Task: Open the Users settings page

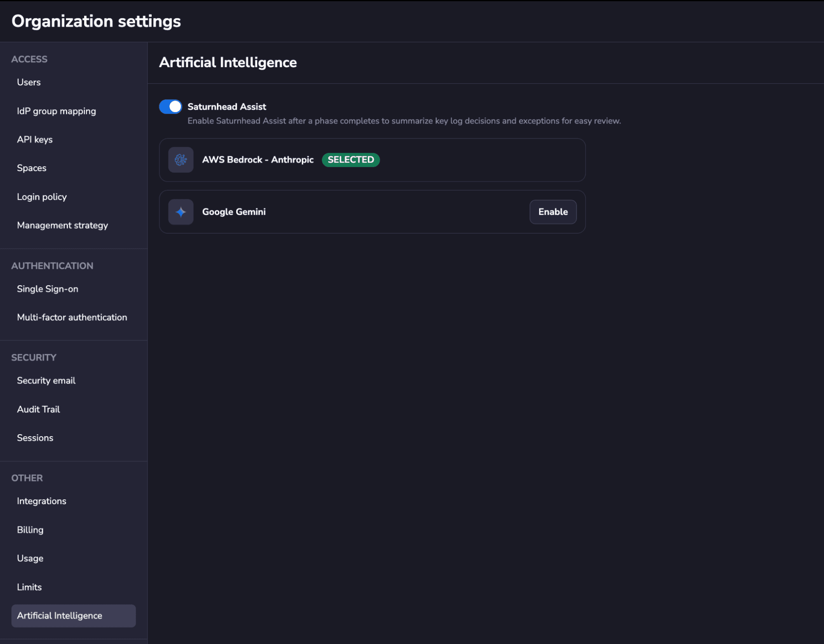Action: [29, 82]
